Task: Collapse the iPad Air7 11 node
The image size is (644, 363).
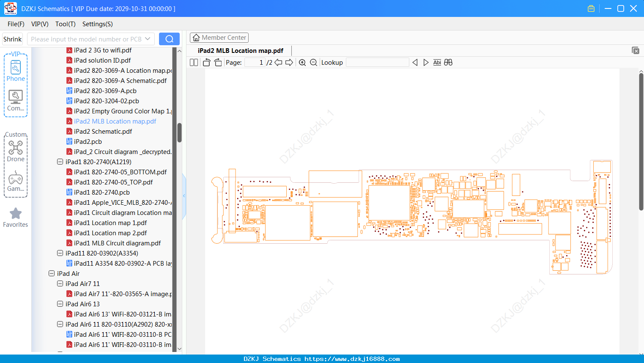Action: (60, 284)
